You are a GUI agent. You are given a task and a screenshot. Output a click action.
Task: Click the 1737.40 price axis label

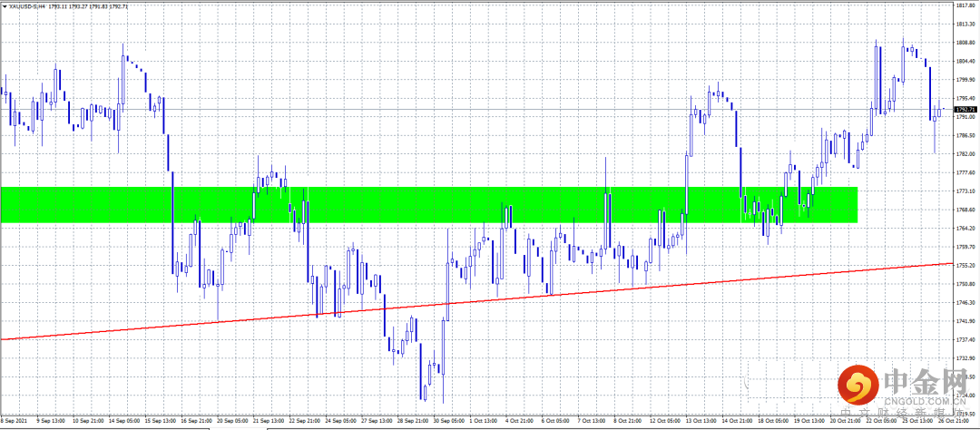(966, 339)
